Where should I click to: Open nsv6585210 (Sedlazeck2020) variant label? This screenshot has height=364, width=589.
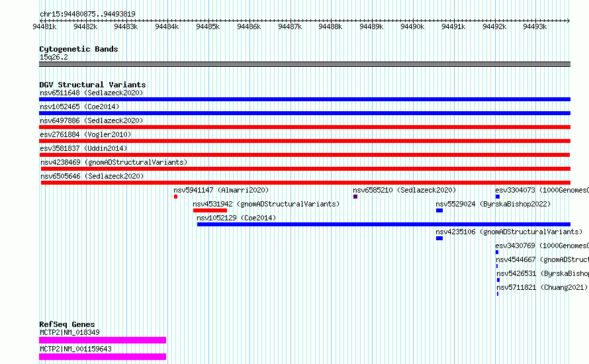pos(404,190)
